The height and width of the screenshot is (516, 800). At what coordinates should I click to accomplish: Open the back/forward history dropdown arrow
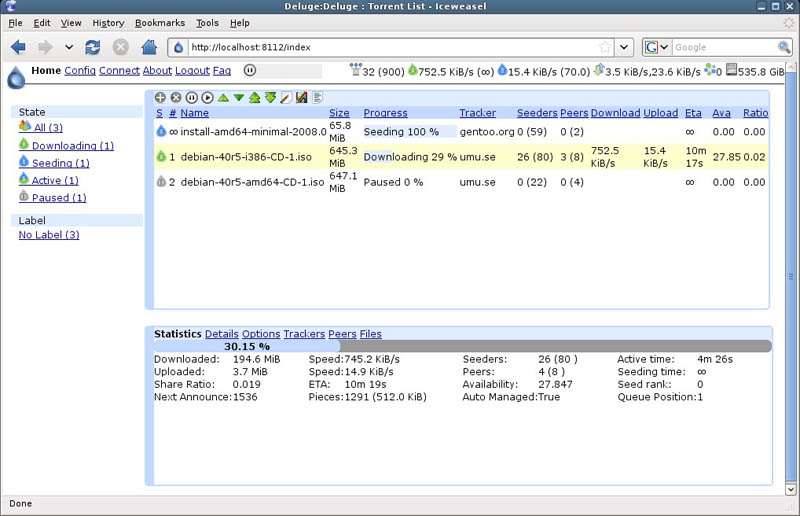click(69, 47)
